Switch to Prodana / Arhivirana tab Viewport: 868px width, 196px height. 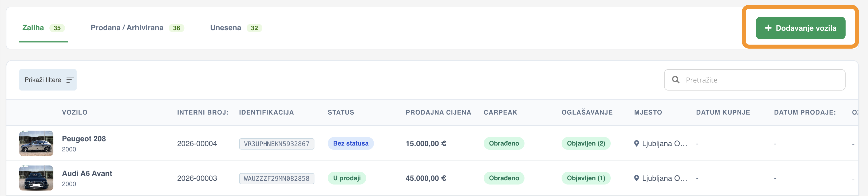pos(137,28)
